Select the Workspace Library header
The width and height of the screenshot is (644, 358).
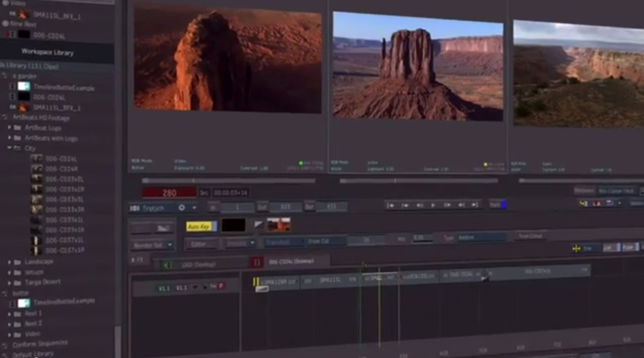coord(47,52)
